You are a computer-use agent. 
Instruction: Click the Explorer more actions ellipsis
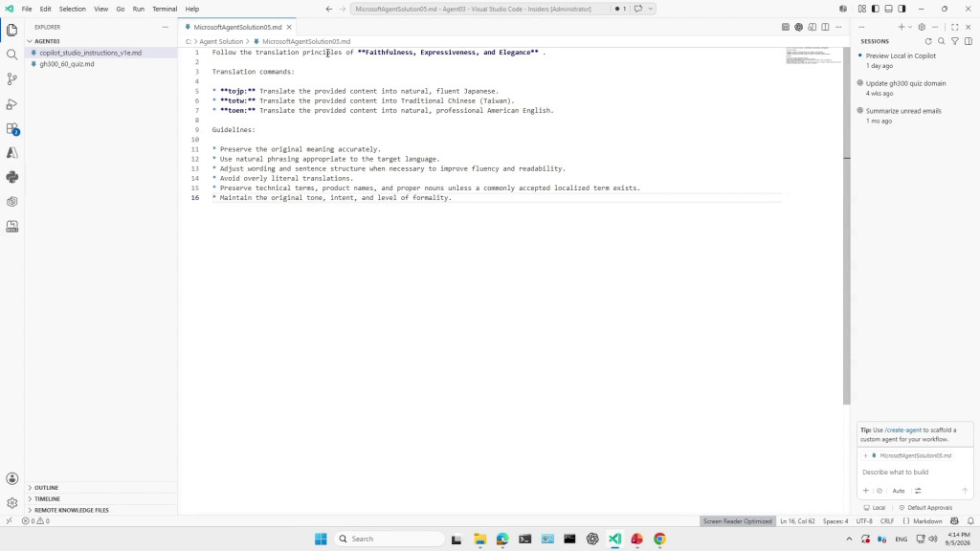tap(165, 27)
